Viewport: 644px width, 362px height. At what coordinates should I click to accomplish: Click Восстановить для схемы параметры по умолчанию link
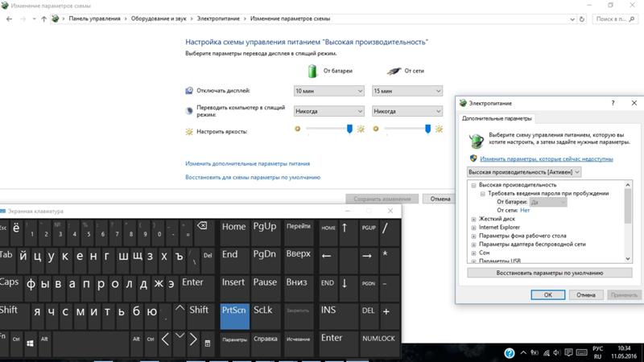point(253,177)
